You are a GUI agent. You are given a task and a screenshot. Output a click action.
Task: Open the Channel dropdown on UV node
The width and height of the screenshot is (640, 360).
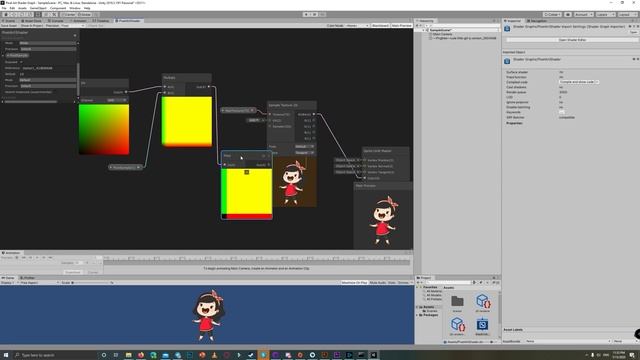(x=117, y=100)
